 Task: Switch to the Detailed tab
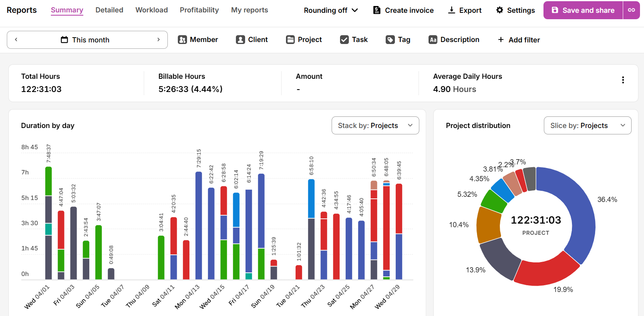point(109,10)
